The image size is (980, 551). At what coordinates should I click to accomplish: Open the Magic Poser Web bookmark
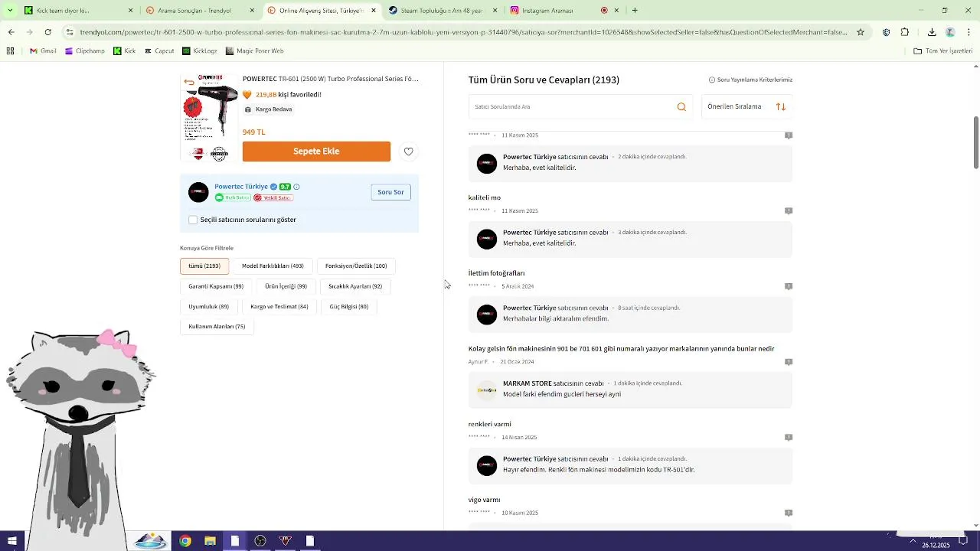[x=255, y=51]
